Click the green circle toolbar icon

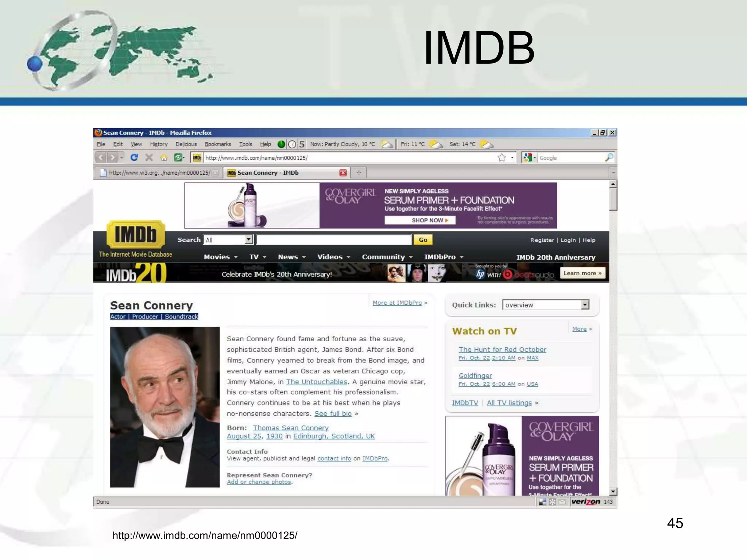point(281,144)
